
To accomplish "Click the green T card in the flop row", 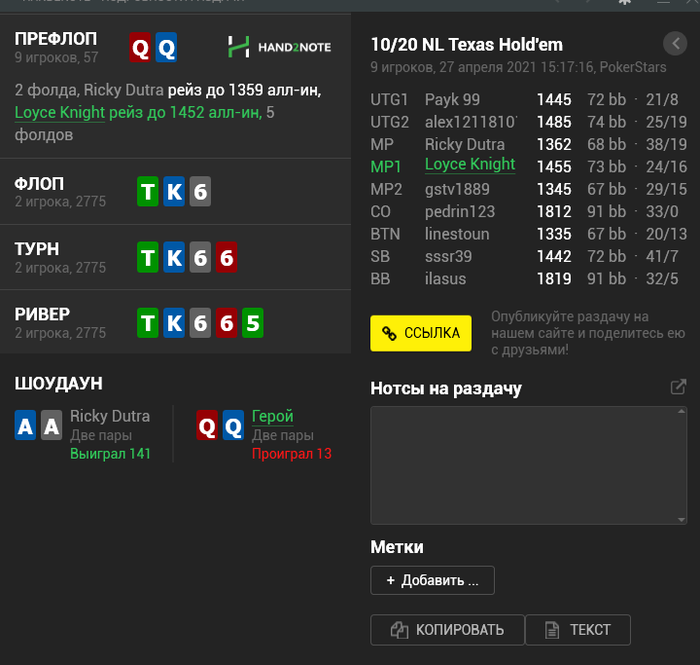I will pos(148,191).
